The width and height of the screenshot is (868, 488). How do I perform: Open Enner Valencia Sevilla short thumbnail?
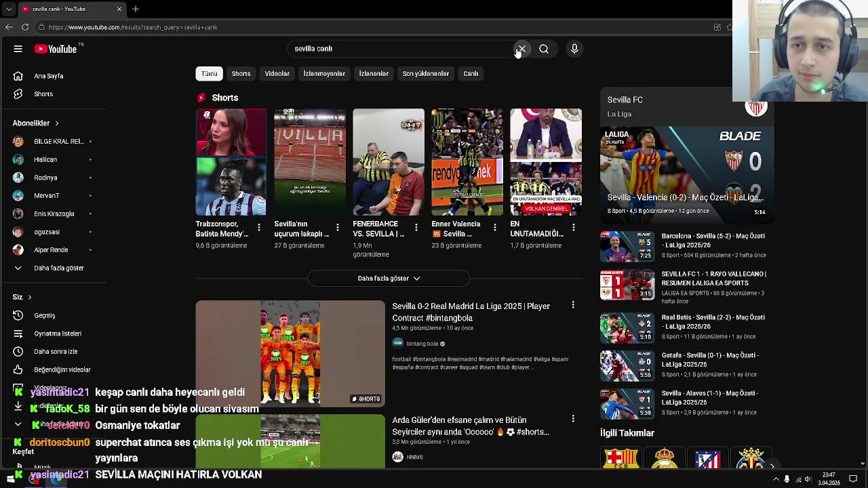[467, 162]
